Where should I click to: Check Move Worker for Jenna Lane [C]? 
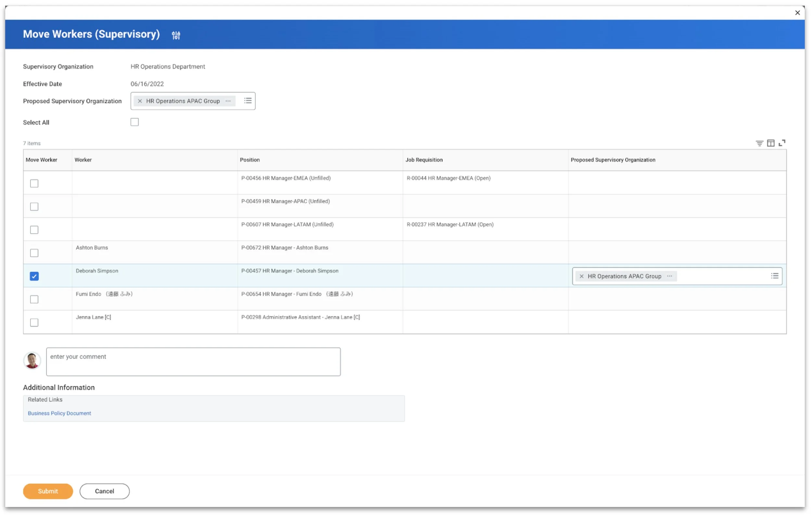[34, 322]
